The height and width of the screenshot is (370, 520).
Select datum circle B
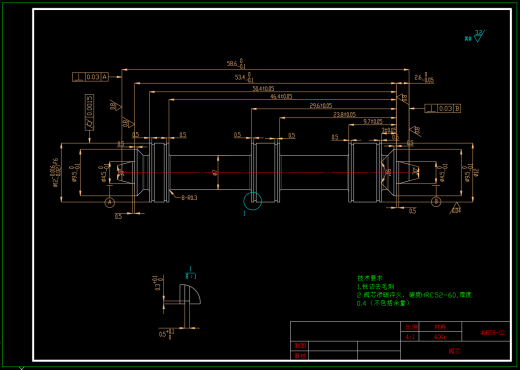pos(436,201)
